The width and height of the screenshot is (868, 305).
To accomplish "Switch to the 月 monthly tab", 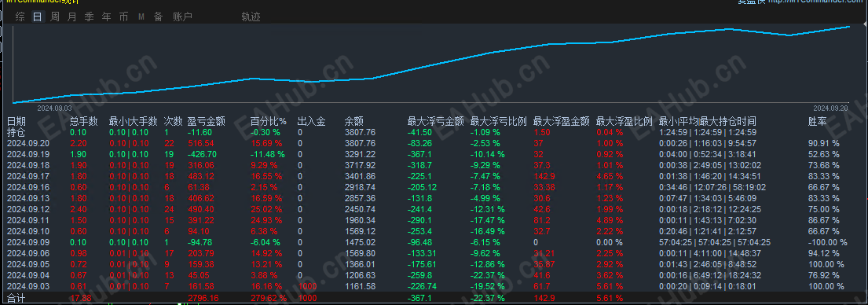I will pyautogui.click(x=72, y=17).
